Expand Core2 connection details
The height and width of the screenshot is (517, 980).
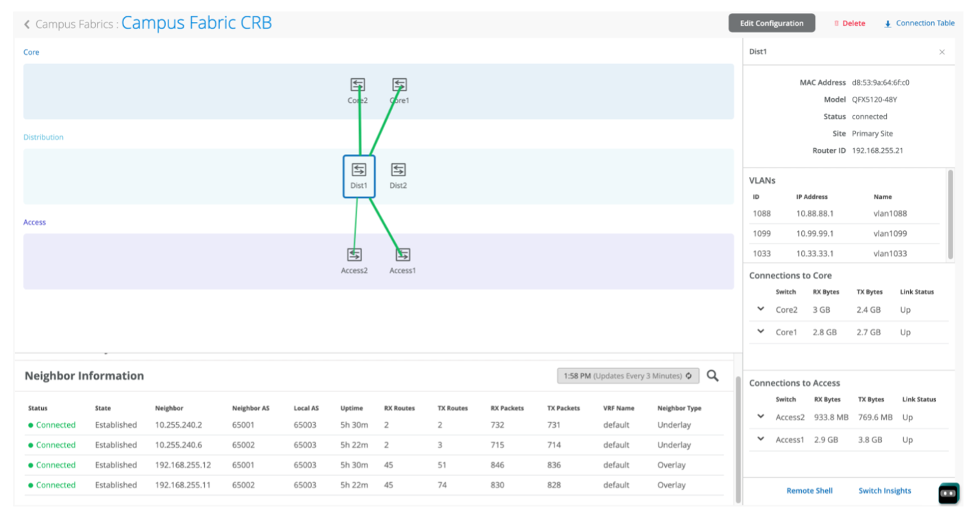pyautogui.click(x=761, y=309)
